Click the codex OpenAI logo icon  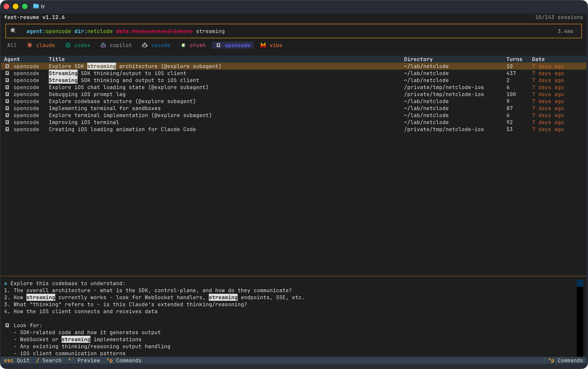(68, 45)
